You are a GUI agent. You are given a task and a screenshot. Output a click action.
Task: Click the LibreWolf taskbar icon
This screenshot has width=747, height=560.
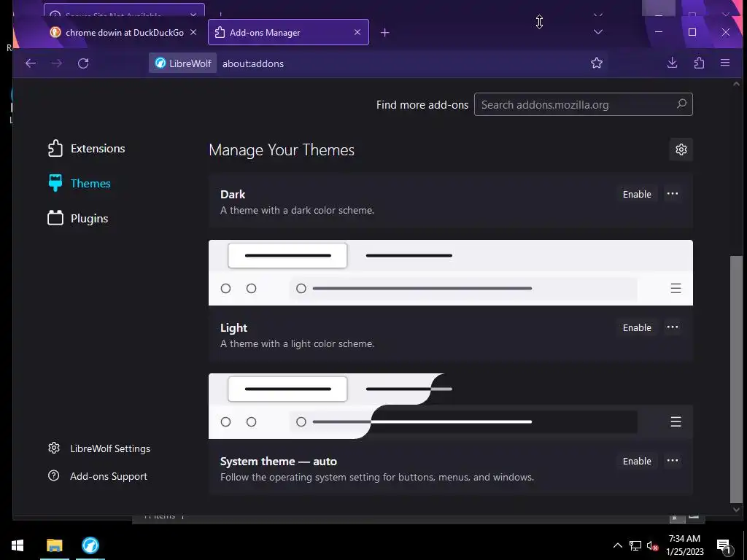tap(90, 545)
